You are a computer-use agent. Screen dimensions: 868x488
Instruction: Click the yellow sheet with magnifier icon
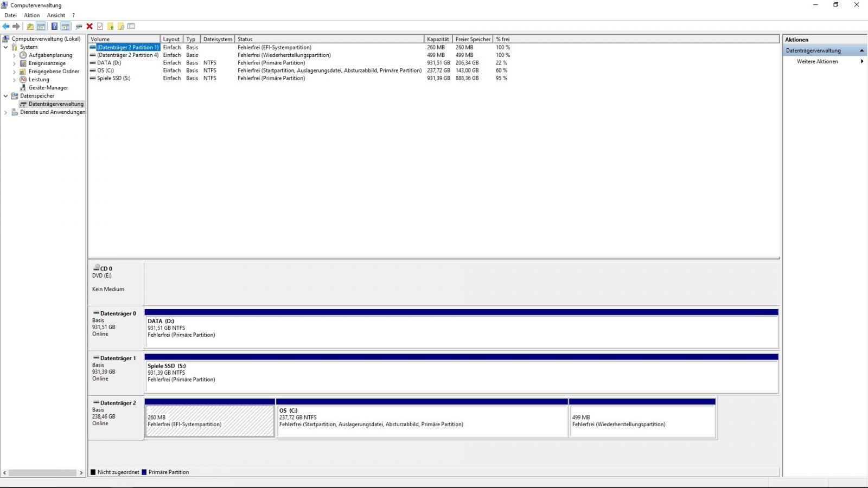point(121,26)
